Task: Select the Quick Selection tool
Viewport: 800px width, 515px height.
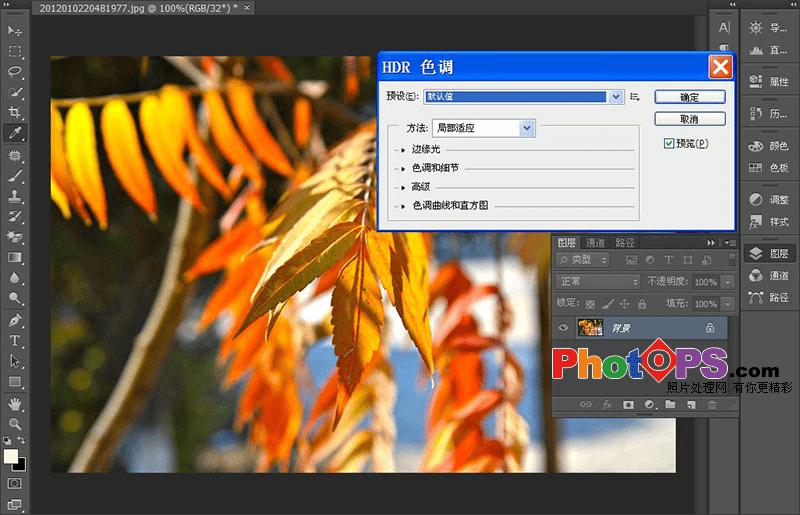Action: [15, 92]
